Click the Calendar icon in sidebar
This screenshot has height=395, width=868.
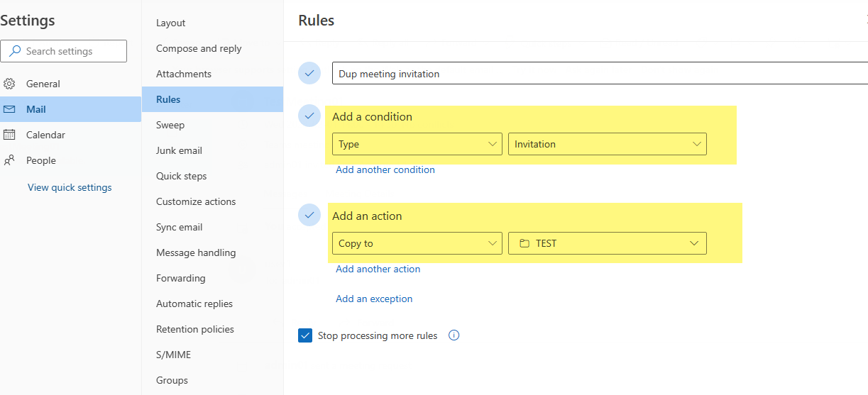[x=9, y=135]
